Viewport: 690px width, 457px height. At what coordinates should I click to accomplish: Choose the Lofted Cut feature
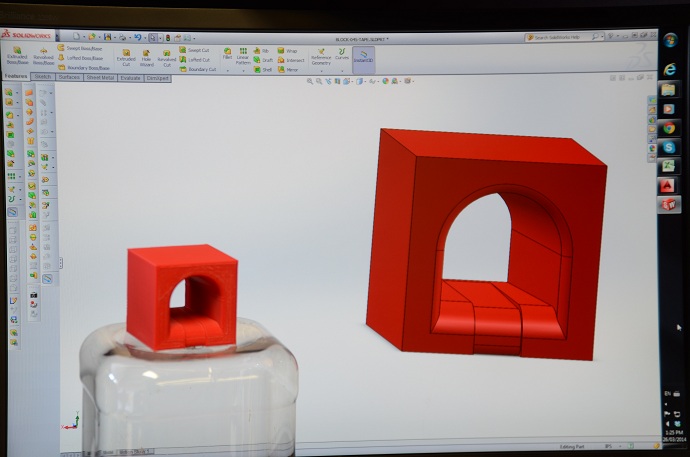click(x=195, y=60)
